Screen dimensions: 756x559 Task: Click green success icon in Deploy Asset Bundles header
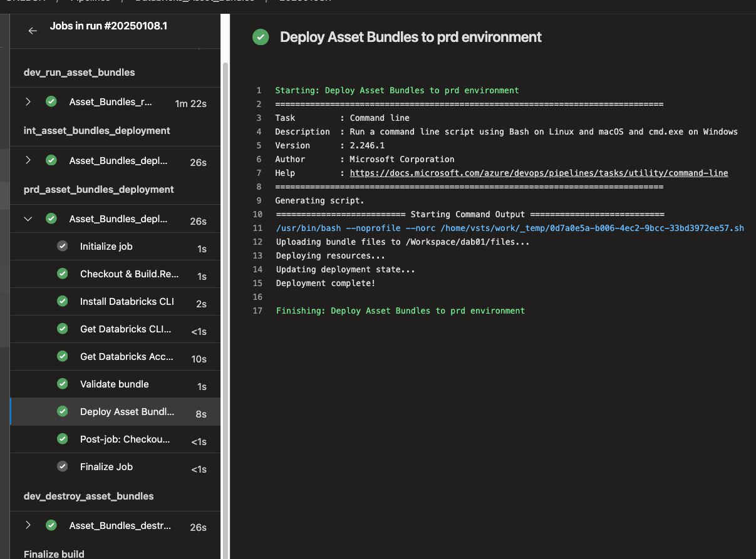[261, 37]
